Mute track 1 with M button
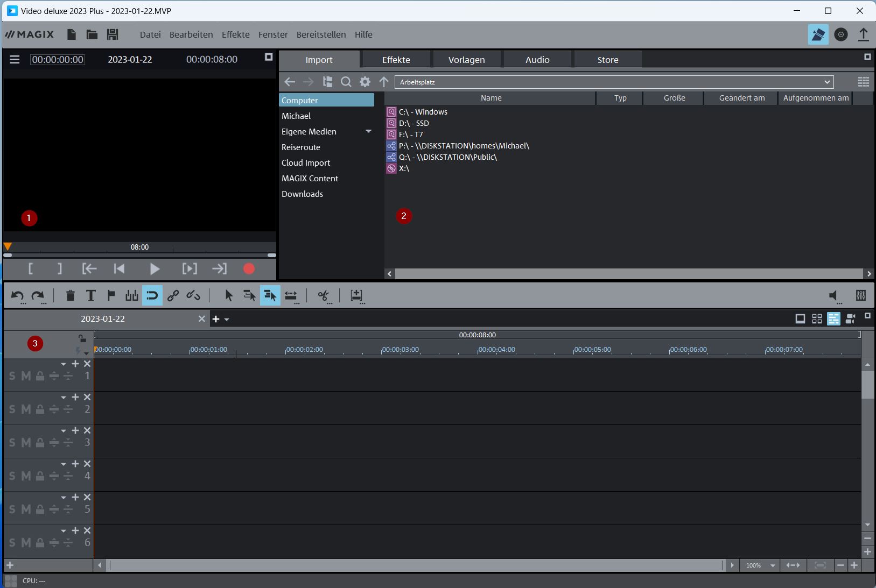 point(26,376)
